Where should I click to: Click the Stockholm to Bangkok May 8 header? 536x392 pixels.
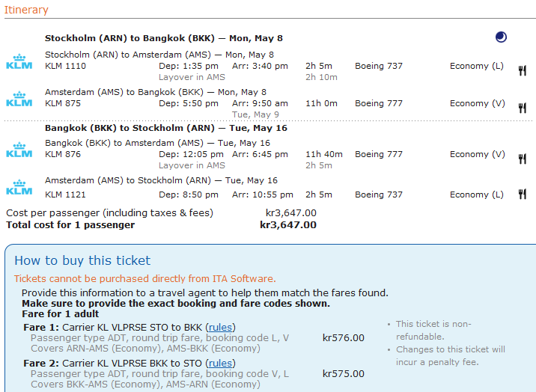(x=163, y=37)
